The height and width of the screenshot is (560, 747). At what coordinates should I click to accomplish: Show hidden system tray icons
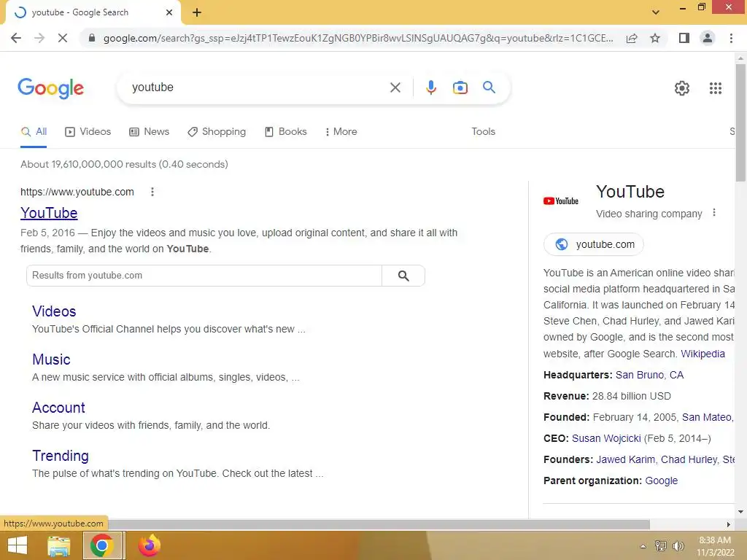[x=643, y=546]
